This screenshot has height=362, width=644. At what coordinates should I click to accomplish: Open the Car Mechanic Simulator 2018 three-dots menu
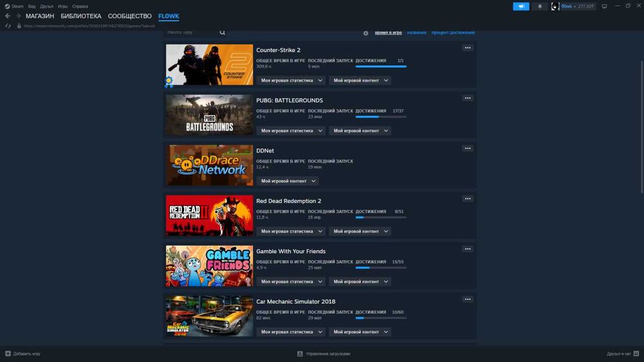(x=468, y=299)
